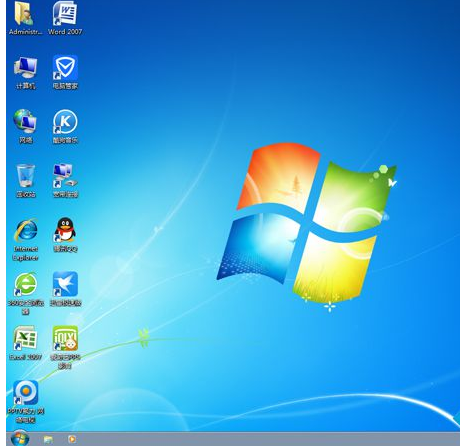Select the Xunlei (Thunder) bird icon
This screenshot has height=446, width=461.
point(65,284)
